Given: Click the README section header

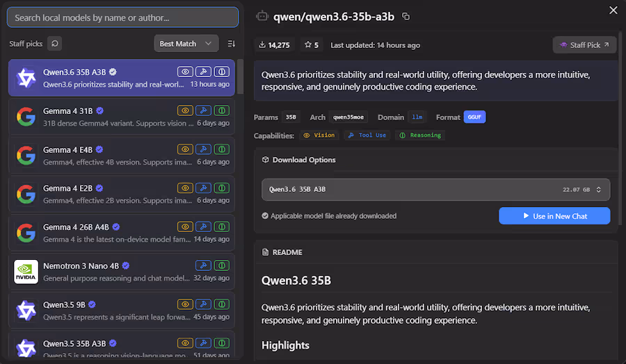Looking at the screenshot, I should 282,252.
